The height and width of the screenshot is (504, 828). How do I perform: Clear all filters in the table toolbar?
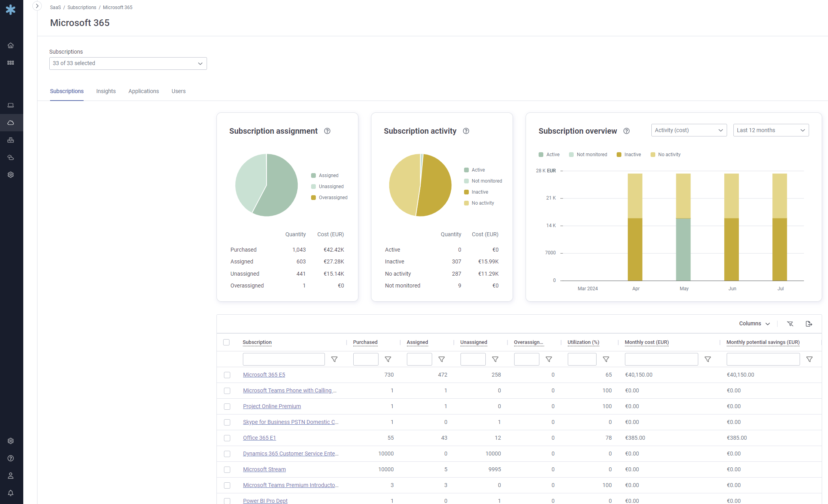tap(790, 324)
